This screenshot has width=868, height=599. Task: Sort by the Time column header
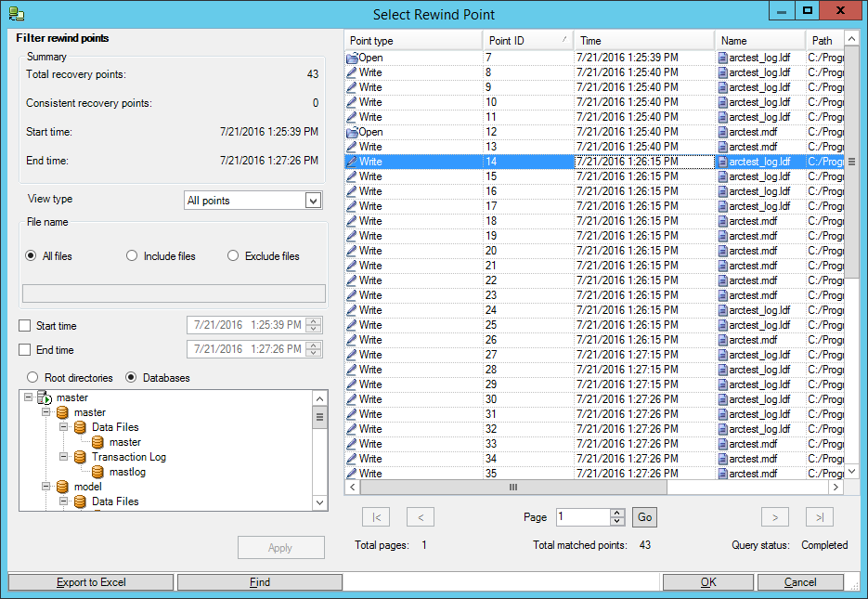[x=644, y=41]
